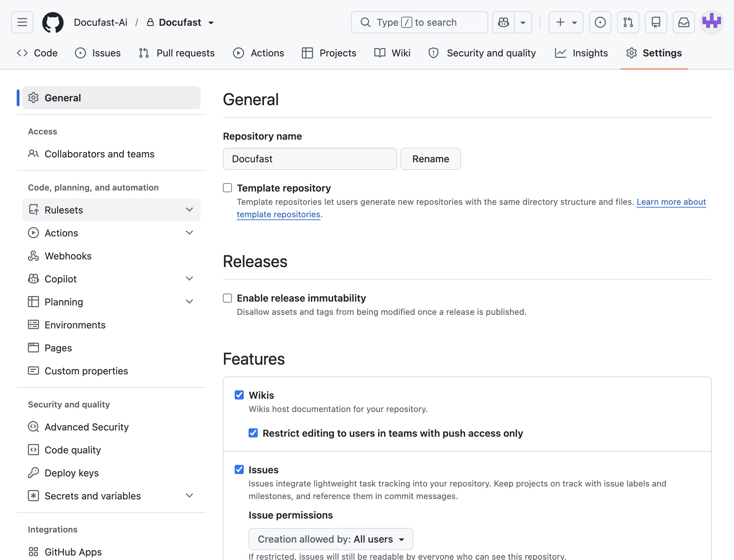Switch to the Issues tab
The image size is (734, 560).
[x=98, y=53]
